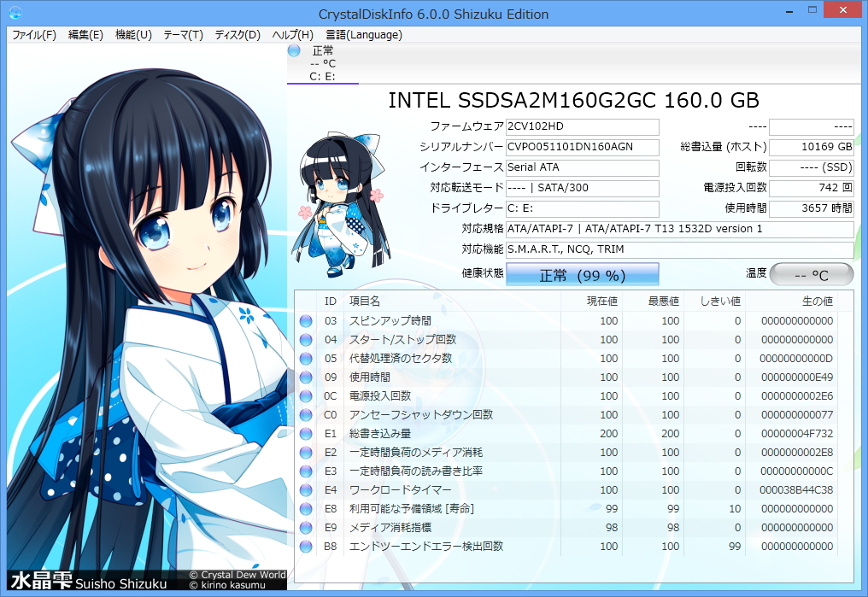This screenshot has height=597, width=868.
Task: Select the C: E: drive tab
Action: (322, 75)
